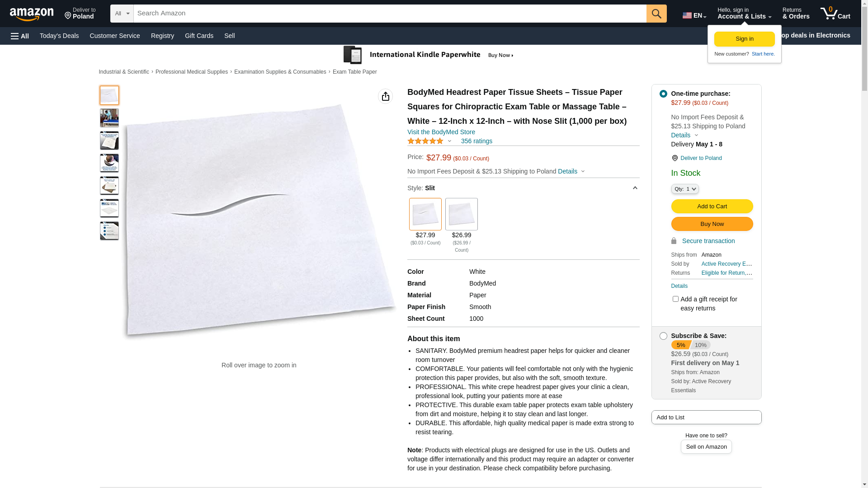Open Gift Cards nav item
This screenshot has height=488, width=868.
pos(199,36)
